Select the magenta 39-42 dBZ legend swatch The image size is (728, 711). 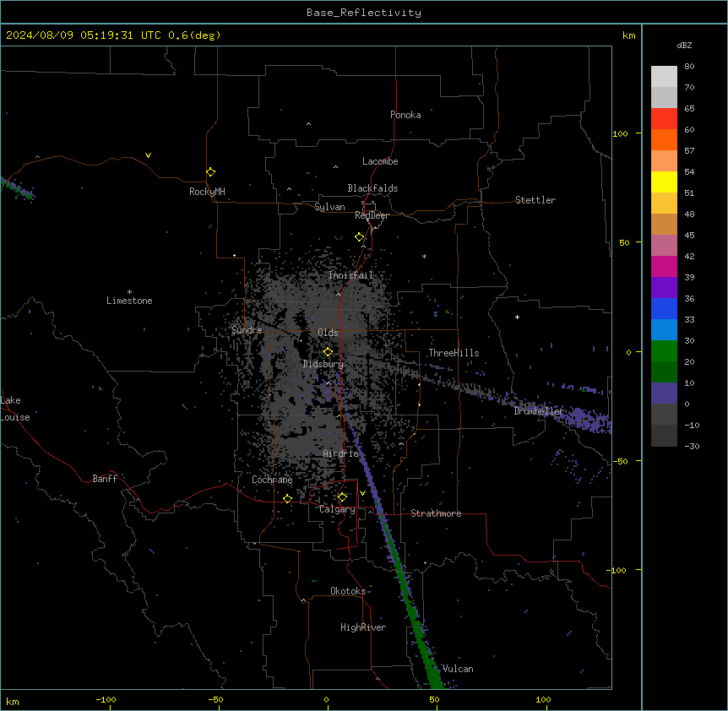coord(664,266)
